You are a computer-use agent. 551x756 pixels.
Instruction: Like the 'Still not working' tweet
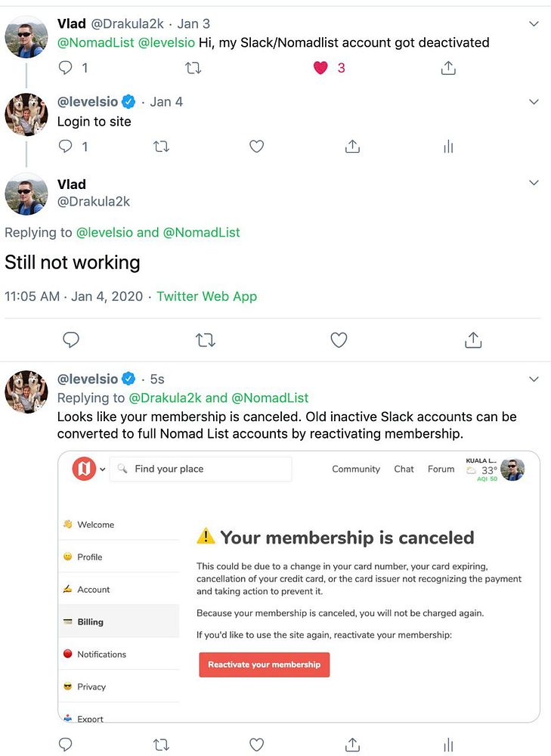tap(339, 340)
